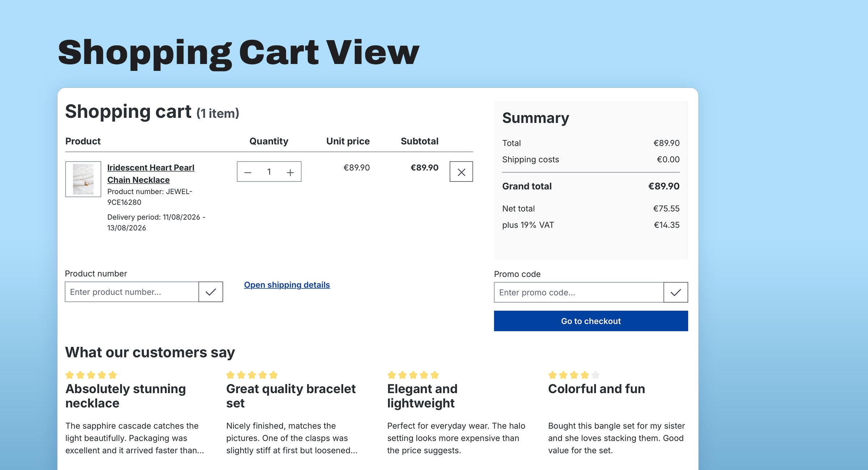
Task: Click the Total row value €89.90 in Summary
Action: [x=666, y=143]
